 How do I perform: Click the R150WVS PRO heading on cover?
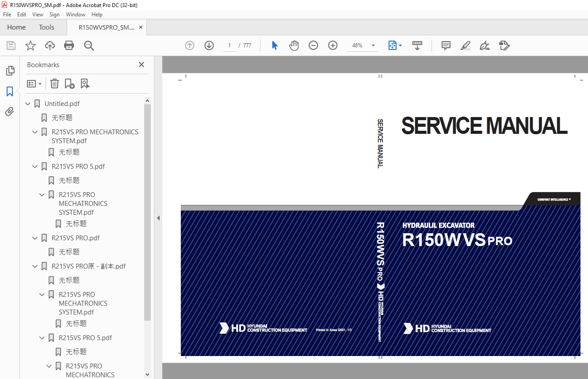click(x=457, y=240)
